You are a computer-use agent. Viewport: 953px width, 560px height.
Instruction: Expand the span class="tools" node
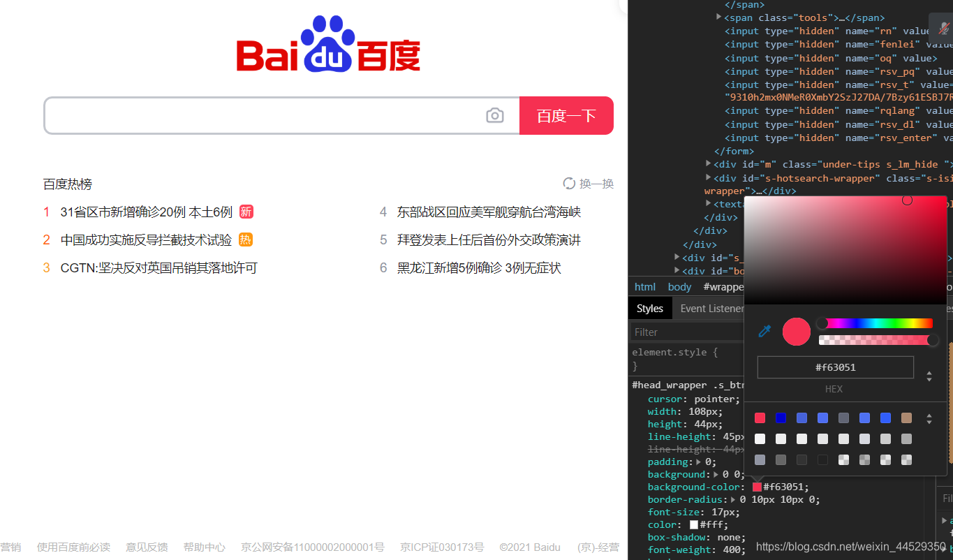pyautogui.click(x=719, y=17)
